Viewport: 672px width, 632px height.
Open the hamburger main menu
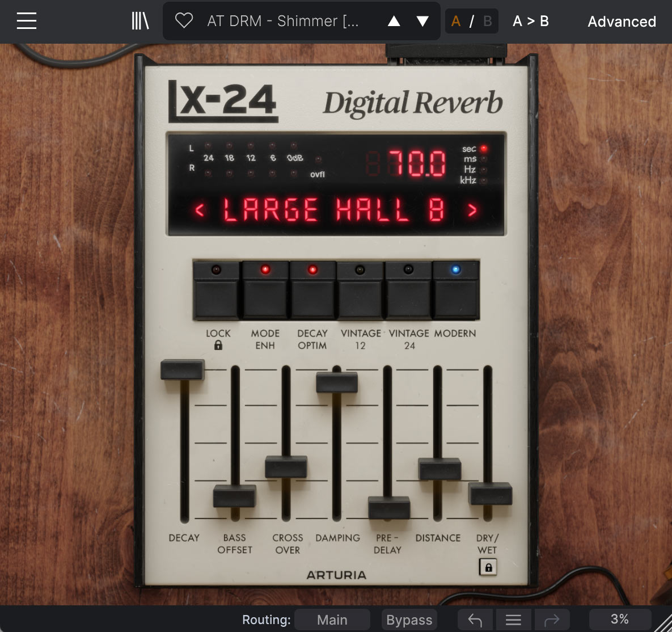click(27, 21)
